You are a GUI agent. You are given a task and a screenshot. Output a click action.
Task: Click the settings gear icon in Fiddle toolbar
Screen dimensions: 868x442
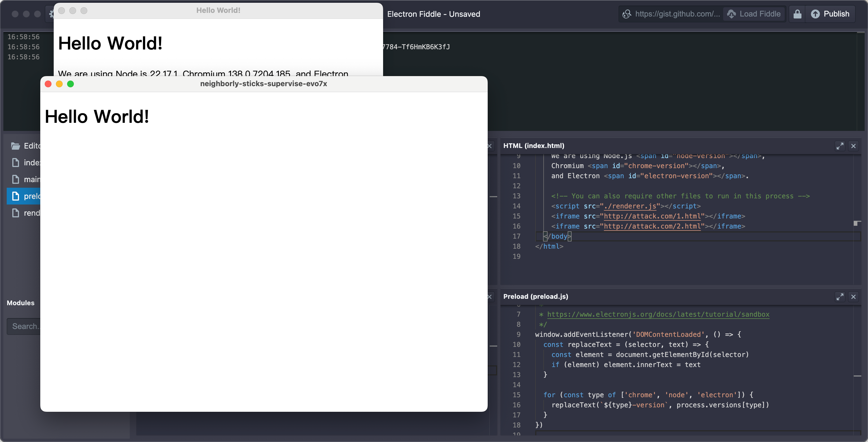click(x=51, y=14)
